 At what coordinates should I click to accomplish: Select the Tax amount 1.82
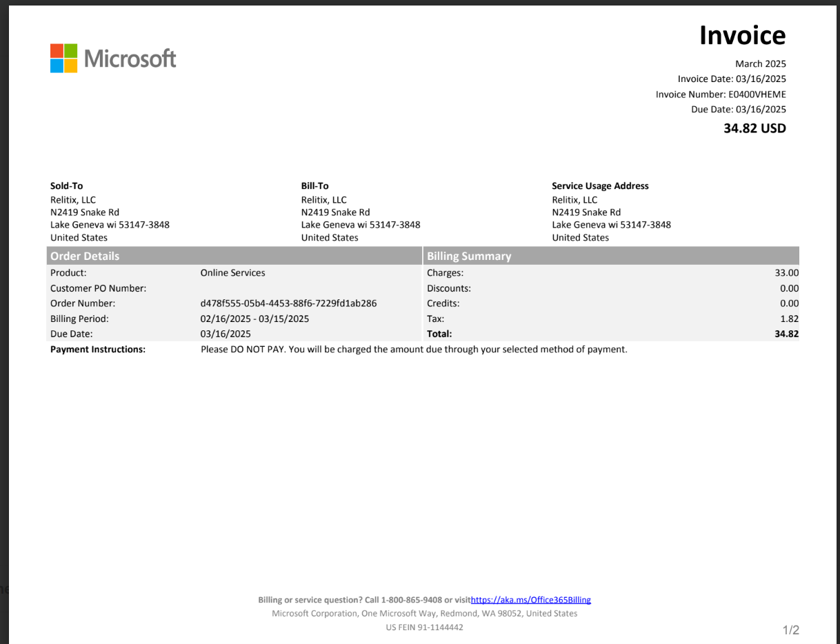(790, 319)
